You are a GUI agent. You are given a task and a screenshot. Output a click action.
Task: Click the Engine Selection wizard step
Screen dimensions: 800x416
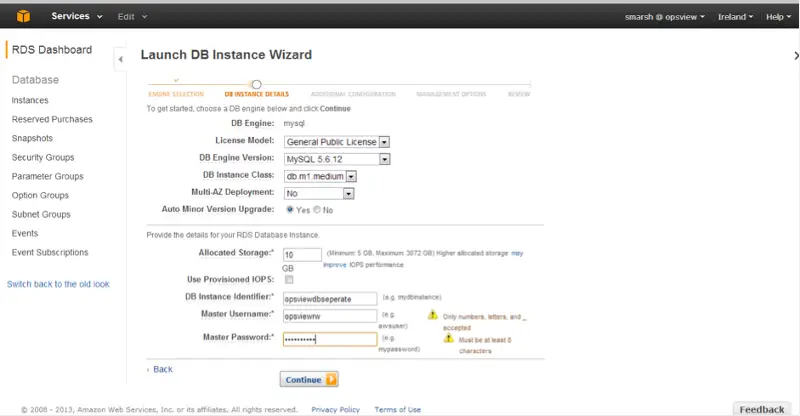pyautogui.click(x=176, y=94)
